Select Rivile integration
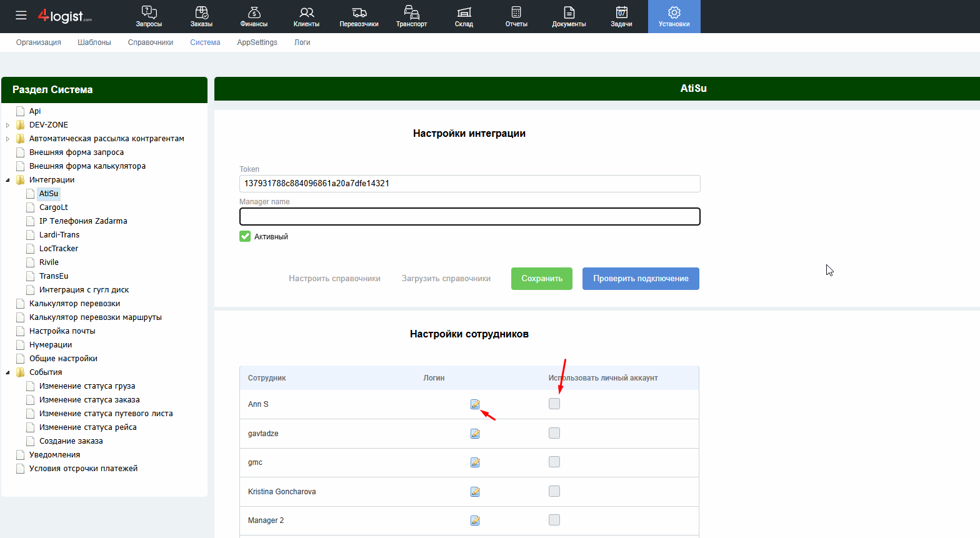980x538 pixels. (x=49, y=262)
